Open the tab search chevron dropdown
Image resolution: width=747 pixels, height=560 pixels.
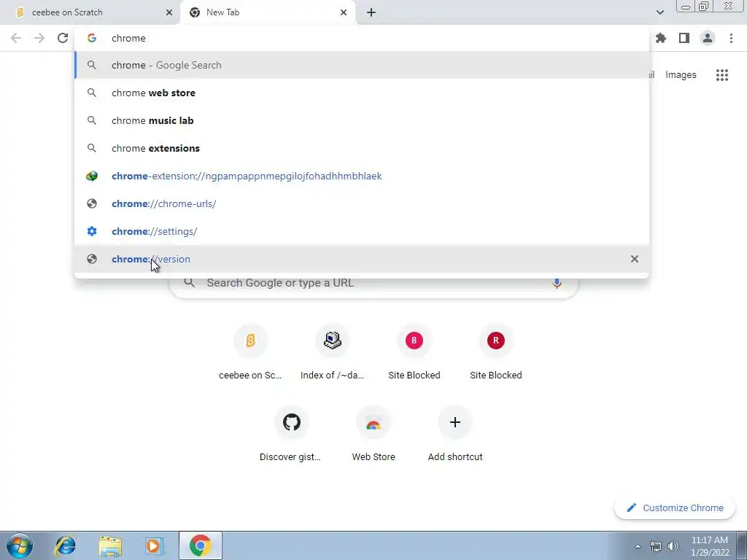[x=659, y=12]
